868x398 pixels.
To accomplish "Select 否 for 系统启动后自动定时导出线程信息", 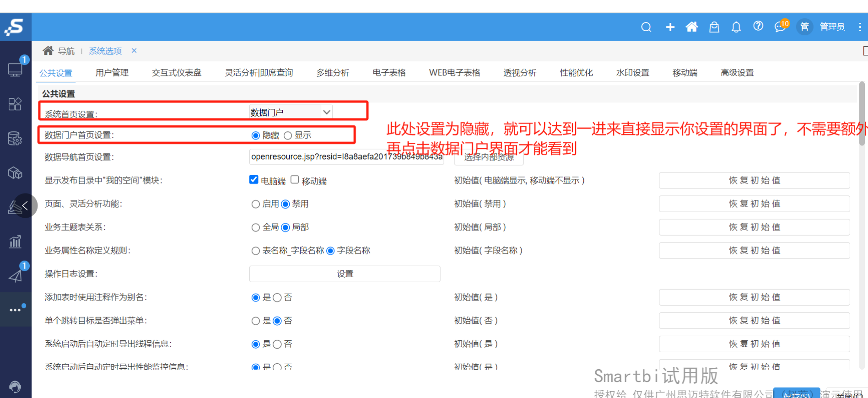I will click(277, 344).
